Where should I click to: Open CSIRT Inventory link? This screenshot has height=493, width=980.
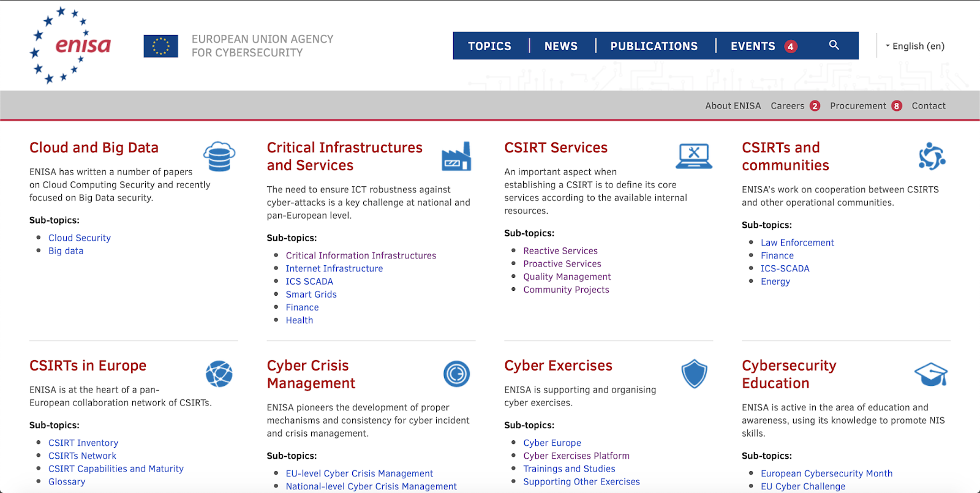83,443
